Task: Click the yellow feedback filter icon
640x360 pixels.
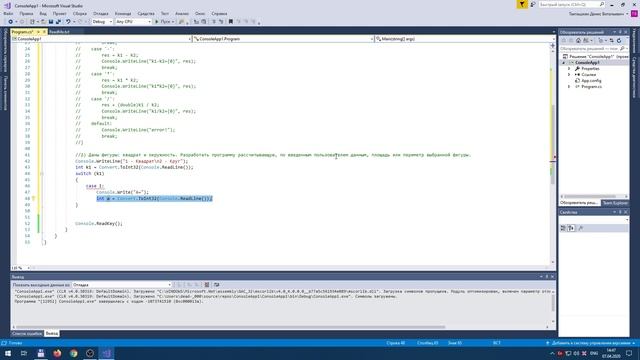Action: (x=522, y=4)
